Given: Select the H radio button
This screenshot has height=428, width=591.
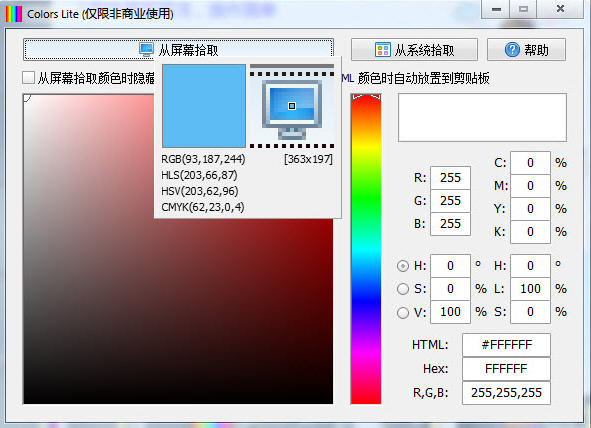Looking at the screenshot, I should pyautogui.click(x=403, y=266).
